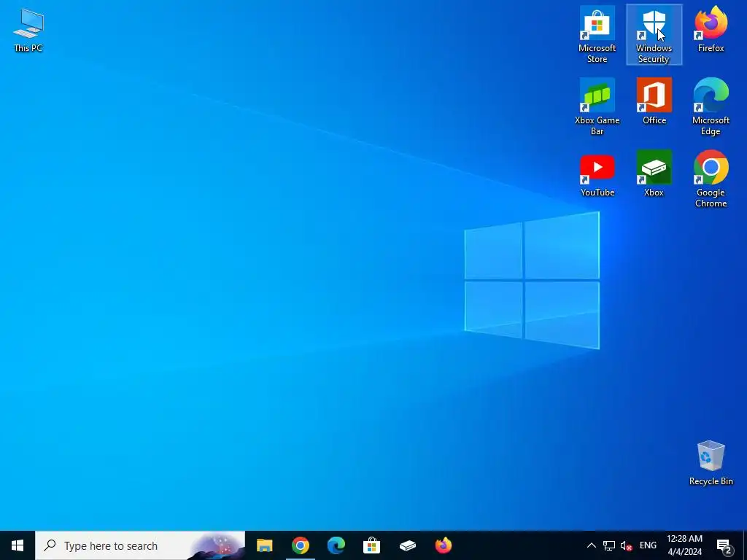Image resolution: width=747 pixels, height=560 pixels.
Task: Open network status in system tray
Action: (609, 545)
